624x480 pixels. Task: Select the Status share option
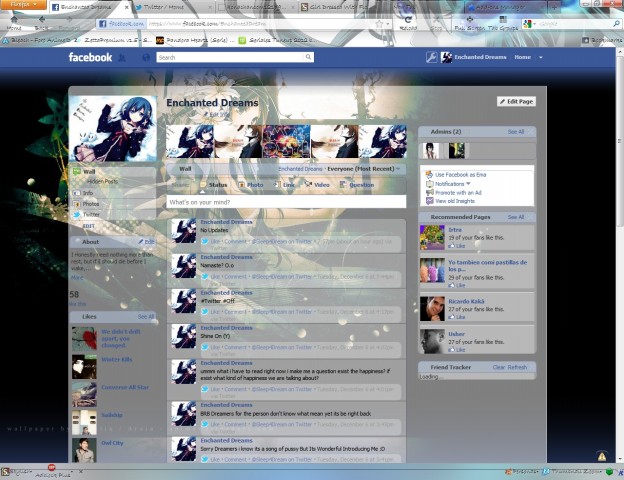[213, 185]
